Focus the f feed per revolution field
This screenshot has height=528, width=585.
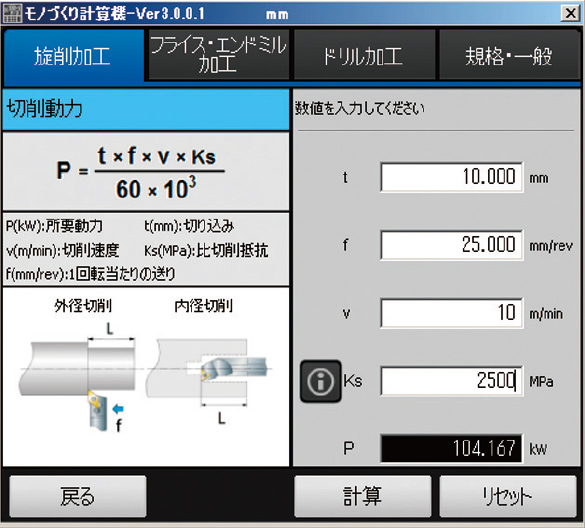click(x=451, y=245)
